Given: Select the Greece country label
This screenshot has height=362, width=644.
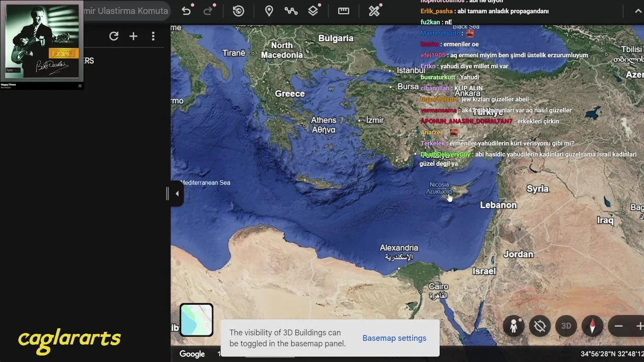Looking at the screenshot, I should (x=290, y=94).
